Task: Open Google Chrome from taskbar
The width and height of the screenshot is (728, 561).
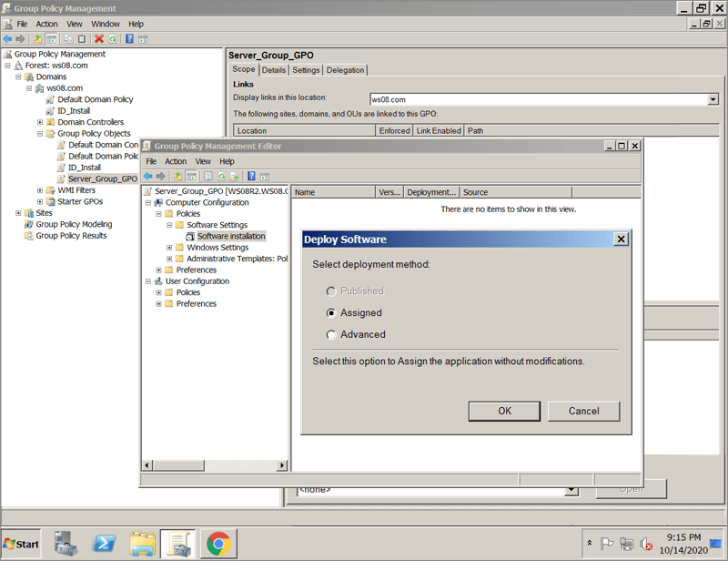Action: pyautogui.click(x=218, y=544)
